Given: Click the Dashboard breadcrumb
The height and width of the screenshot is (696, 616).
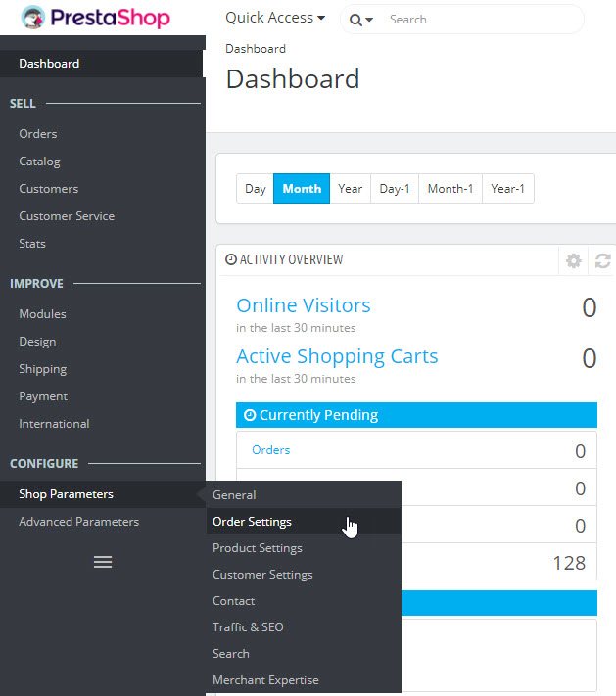Looking at the screenshot, I should (x=256, y=49).
